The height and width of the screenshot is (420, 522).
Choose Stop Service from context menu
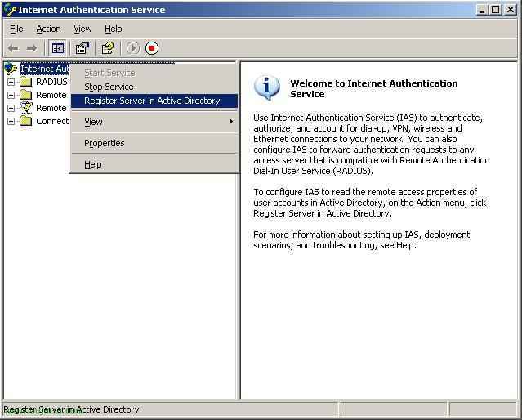154,87
